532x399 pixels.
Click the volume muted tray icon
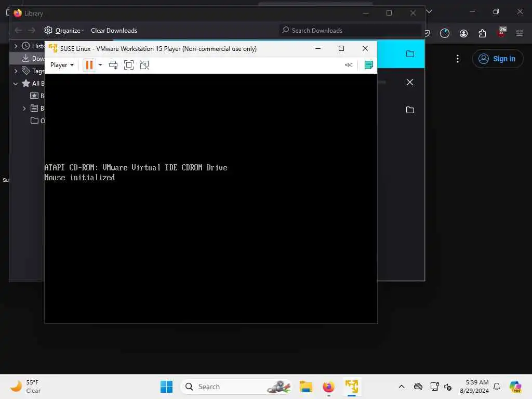point(448,387)
